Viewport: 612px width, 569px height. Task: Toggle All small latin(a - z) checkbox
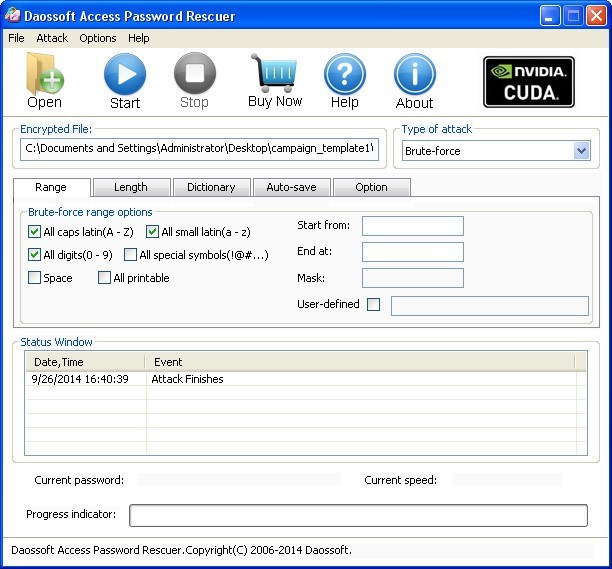coord(152,232)
